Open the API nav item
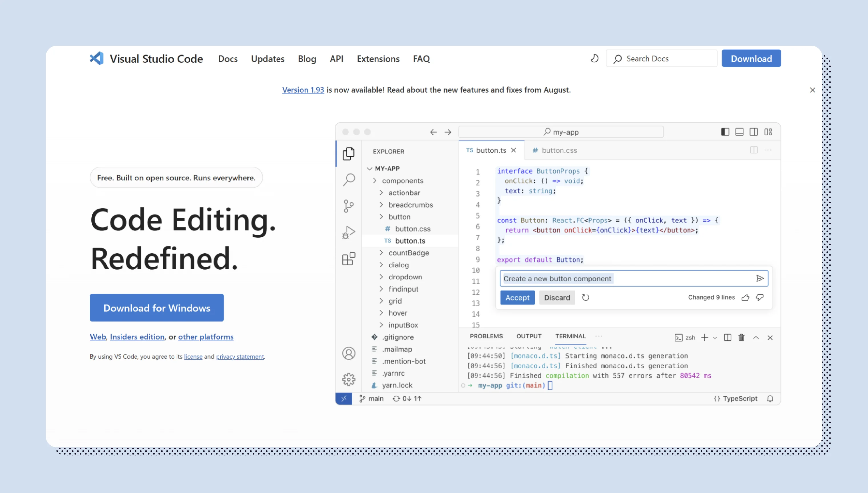868x493 pixels. [336, 58]
